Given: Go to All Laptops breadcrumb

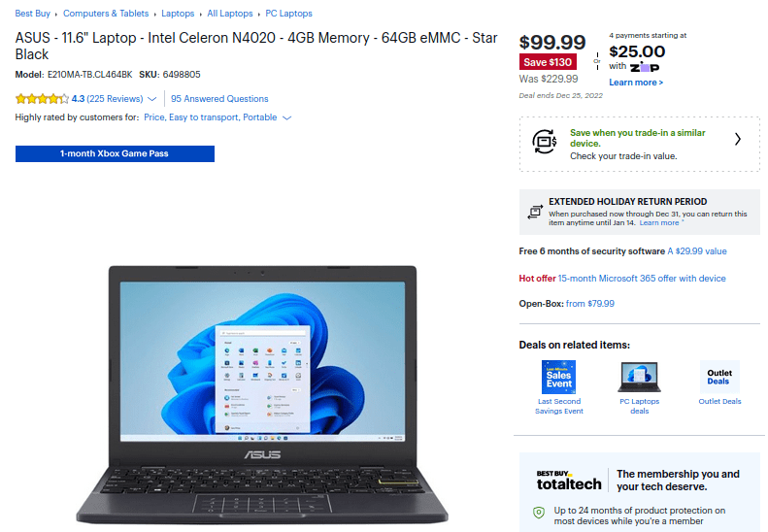Looking at the screenshot, I should 230,14.
